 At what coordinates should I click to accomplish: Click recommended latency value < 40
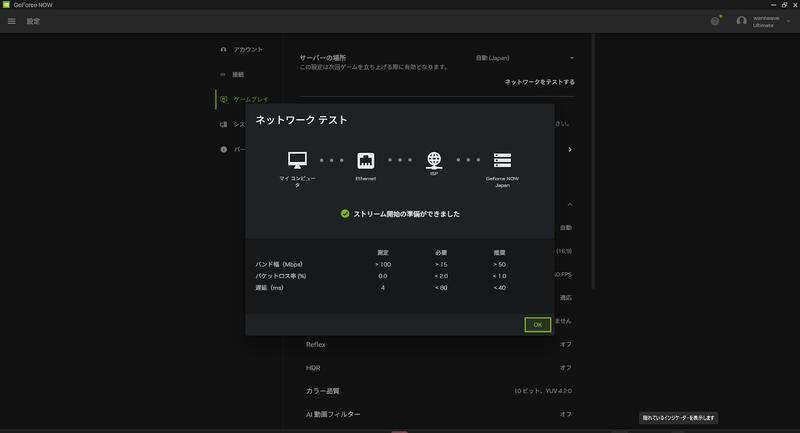point(499,288)
